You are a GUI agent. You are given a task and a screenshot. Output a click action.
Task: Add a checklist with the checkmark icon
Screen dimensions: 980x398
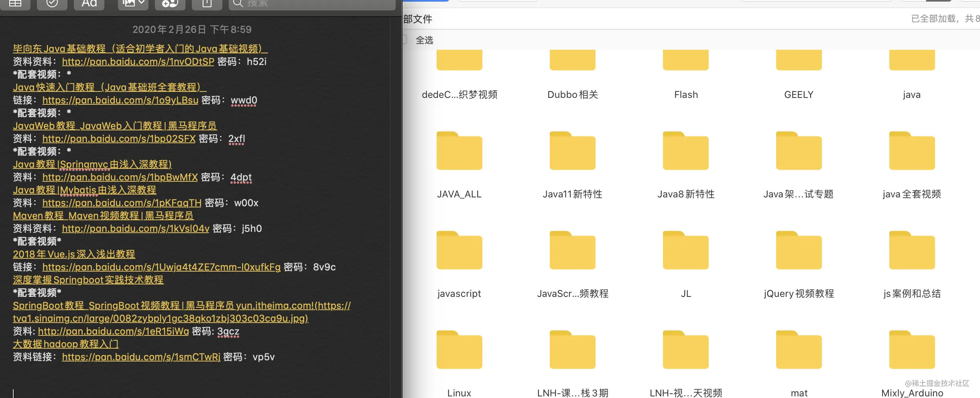coord(52,4)
